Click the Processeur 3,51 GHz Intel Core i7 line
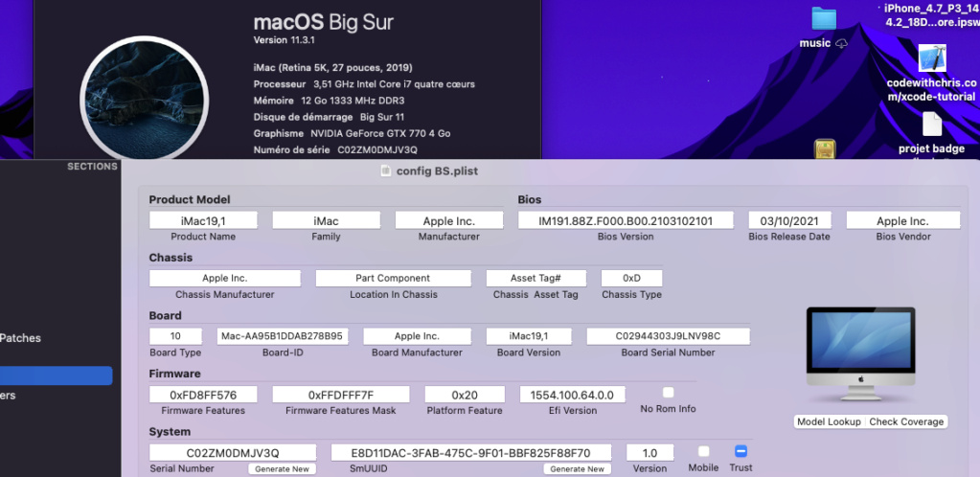 [x=364, y=84]
